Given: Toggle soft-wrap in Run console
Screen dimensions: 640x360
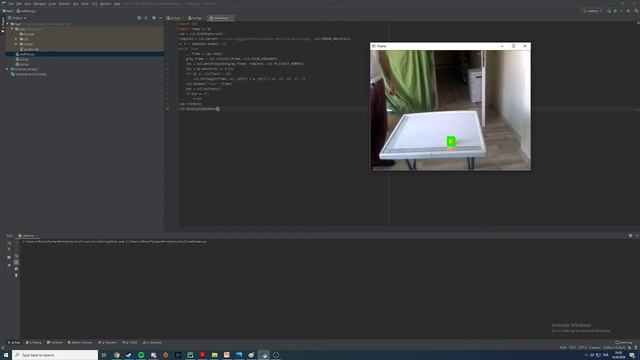Looking at the screenshot, I should (16, 256).
